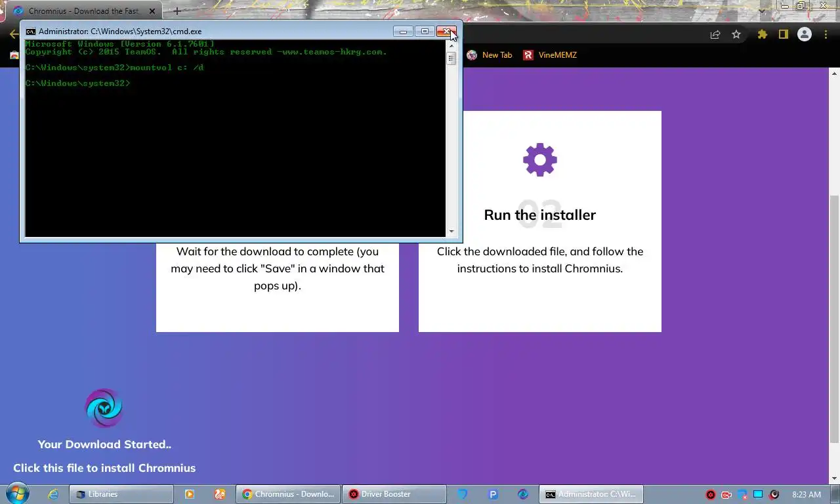Open the Windows Start menu orb
840x504 pixels.
point(16,494)
